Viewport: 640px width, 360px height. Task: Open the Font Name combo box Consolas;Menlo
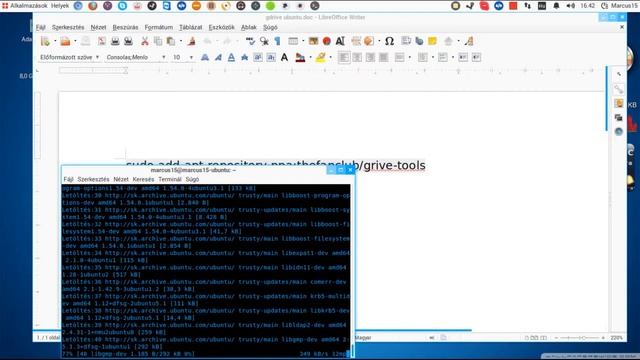[x=136, y=58]
